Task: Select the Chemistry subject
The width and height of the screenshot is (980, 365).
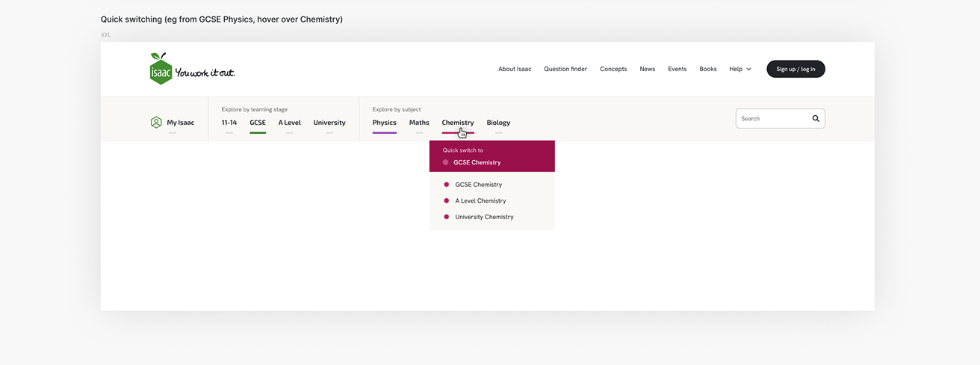Action: pos(458,123)
